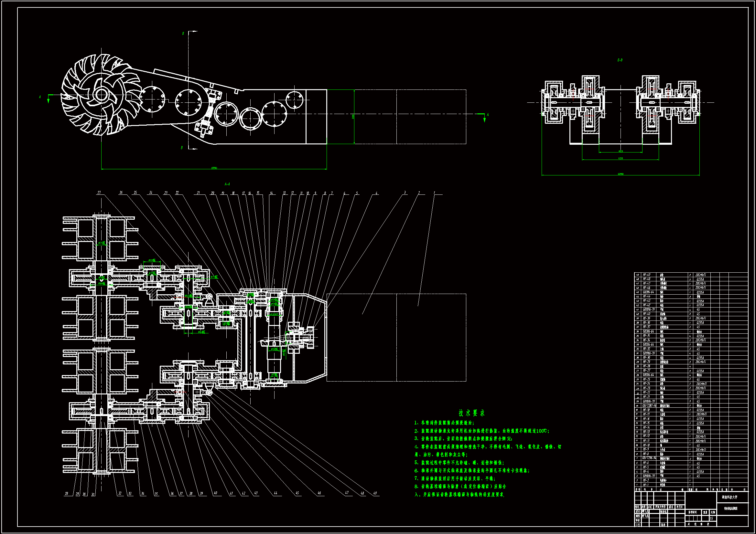Select technical requirement line number 7

(454, 478)
